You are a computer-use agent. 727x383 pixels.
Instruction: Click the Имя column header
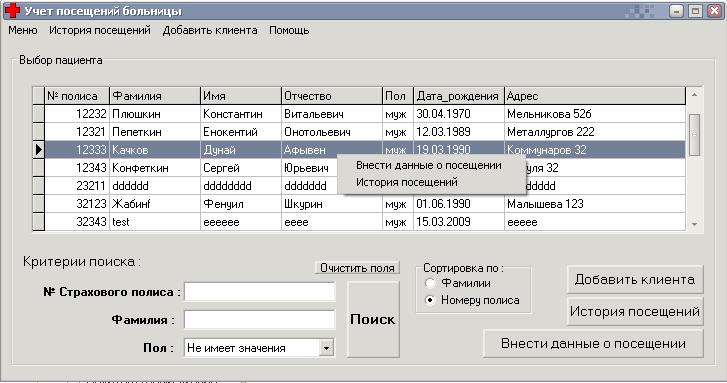(x=241, y=96)
